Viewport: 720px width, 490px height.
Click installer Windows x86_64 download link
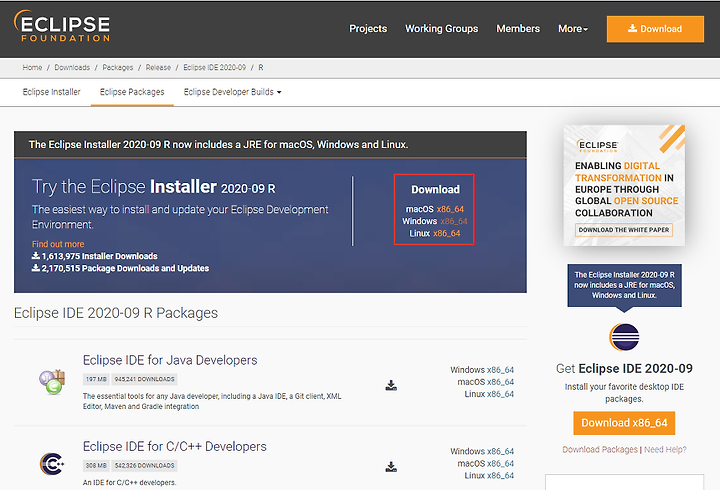[454, 221]
